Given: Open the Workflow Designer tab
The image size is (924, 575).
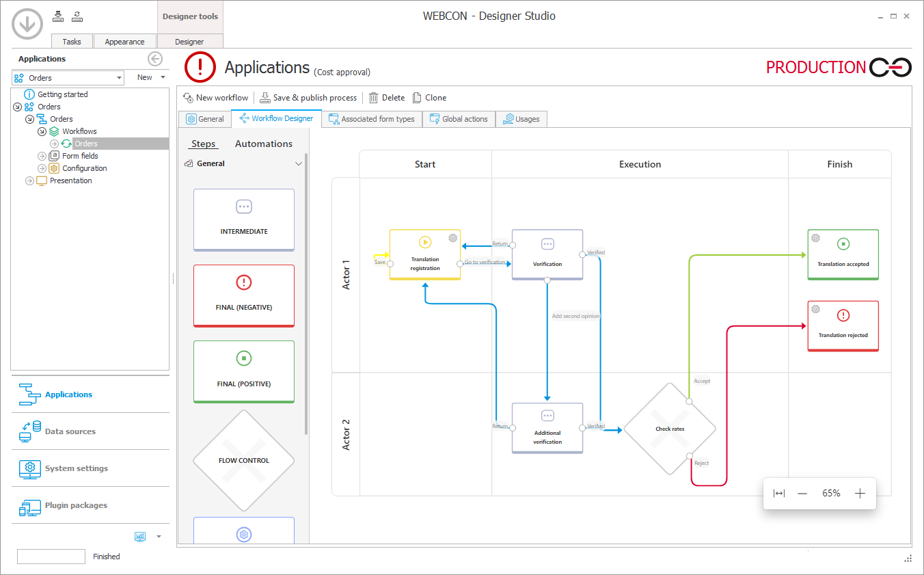Looking at the screenshot, I should [276, 118].
